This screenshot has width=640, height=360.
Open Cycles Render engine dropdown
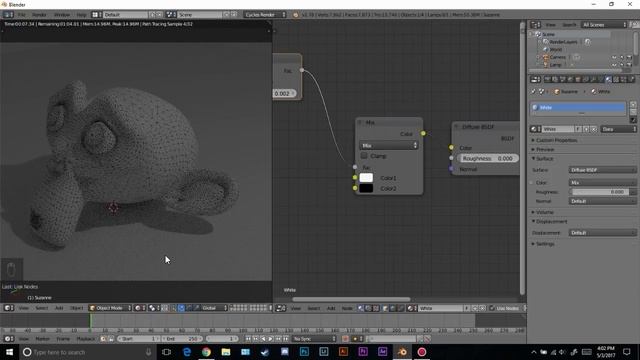click(265, 15)
